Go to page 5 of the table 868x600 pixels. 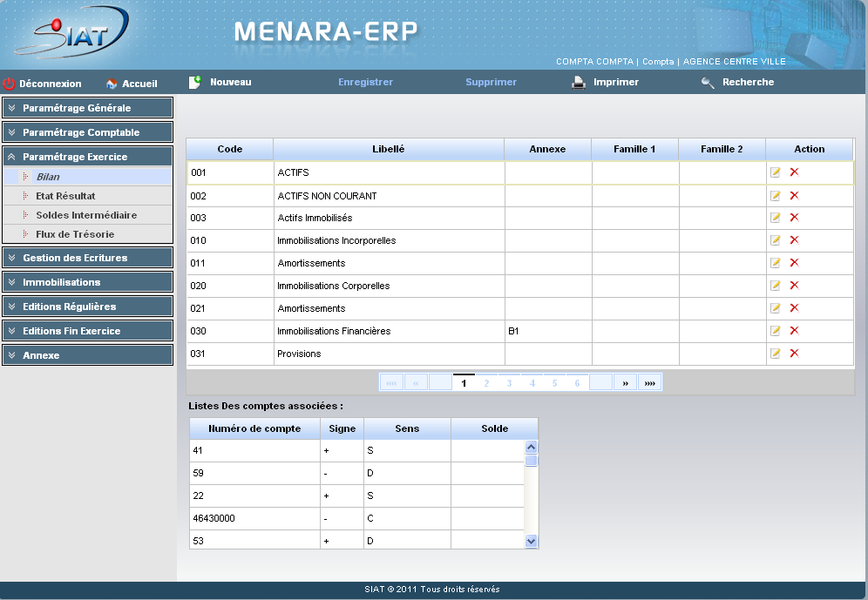tap(554, 383)
